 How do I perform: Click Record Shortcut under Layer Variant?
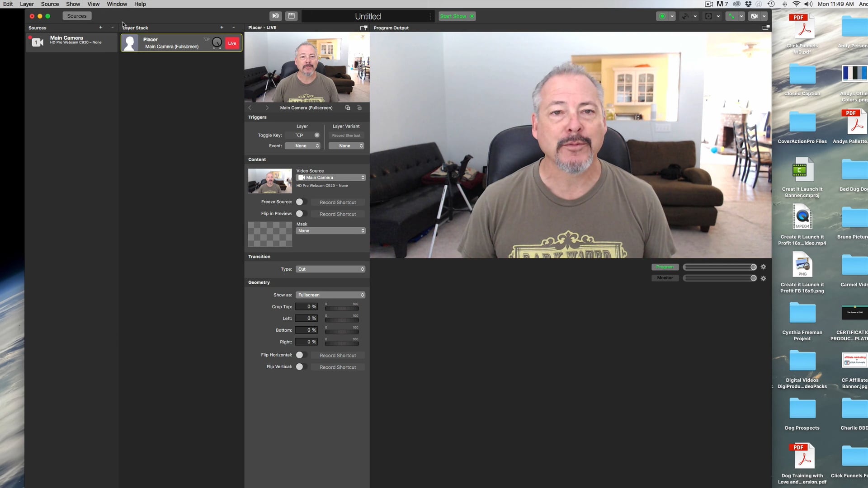tap(346, 135)
